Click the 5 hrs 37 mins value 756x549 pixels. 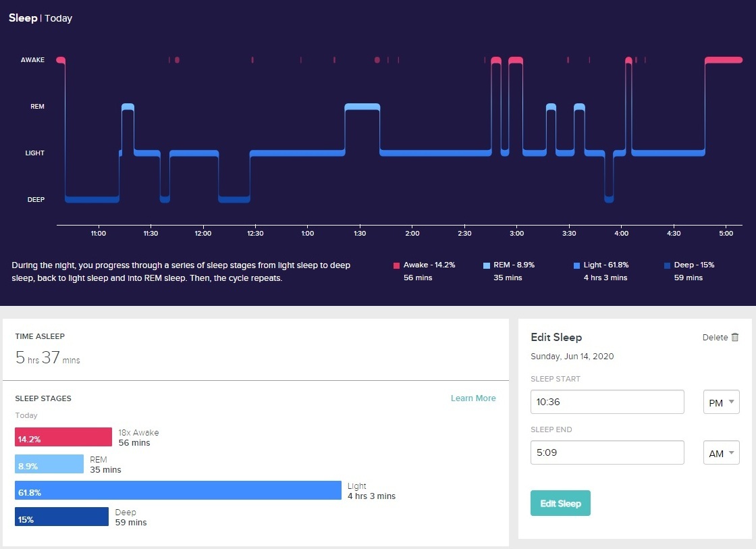tap(48, 357)
